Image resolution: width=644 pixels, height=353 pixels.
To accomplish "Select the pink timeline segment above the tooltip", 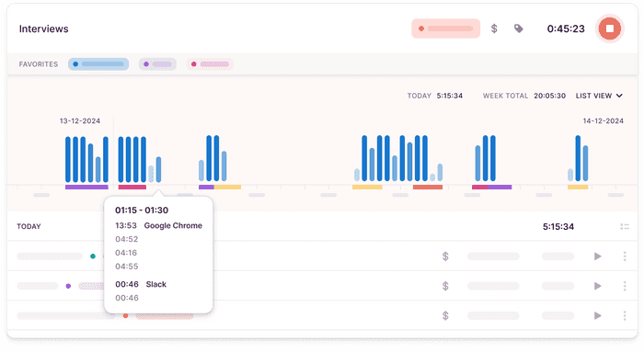I will [132, 188].
